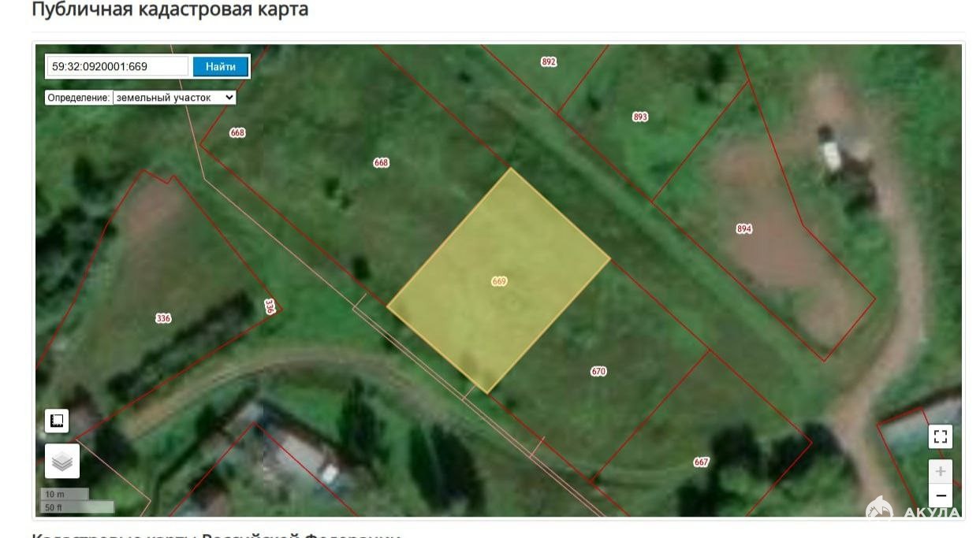Click the Акула logo watermark
This screenshot has height=538, width=980.
coord(913,511)
